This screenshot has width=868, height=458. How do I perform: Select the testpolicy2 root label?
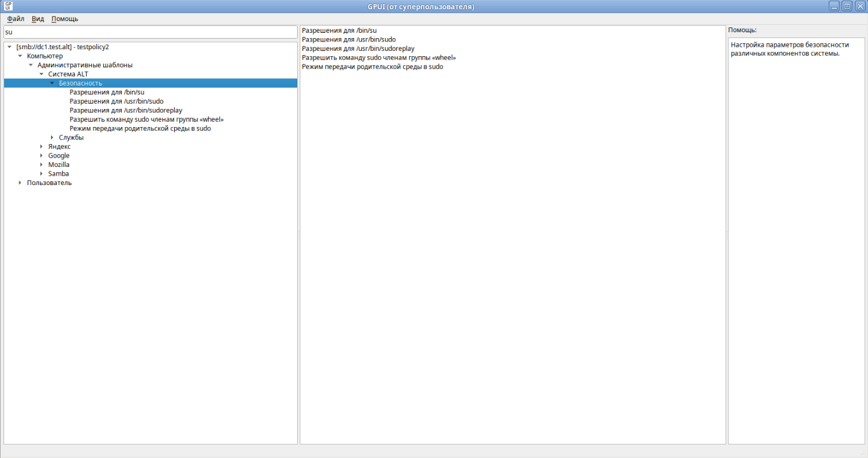click(63, 47)
